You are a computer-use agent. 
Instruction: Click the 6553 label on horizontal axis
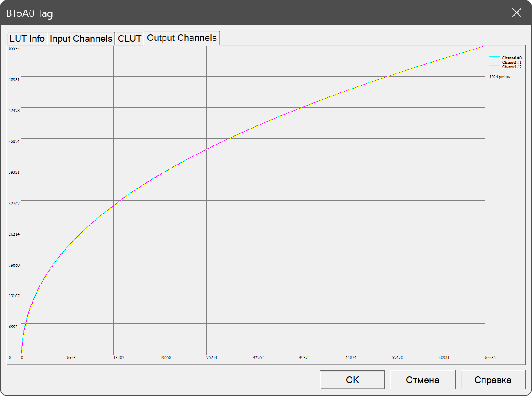[x=71, y=358]
